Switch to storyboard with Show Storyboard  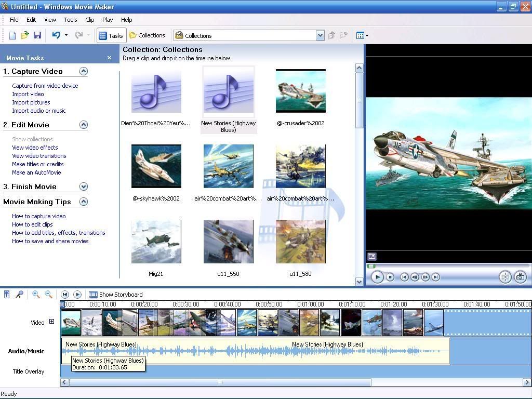pyautogui.click(x=116, y=295)
